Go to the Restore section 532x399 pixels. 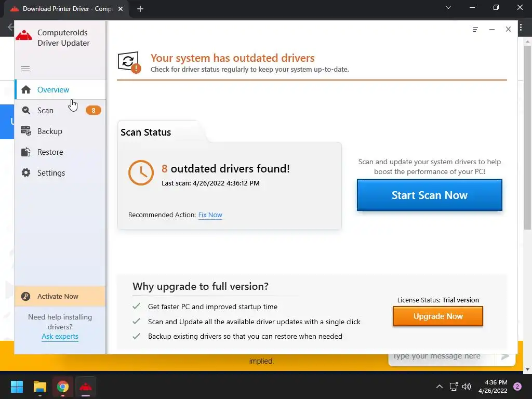(x=60, y=152)
